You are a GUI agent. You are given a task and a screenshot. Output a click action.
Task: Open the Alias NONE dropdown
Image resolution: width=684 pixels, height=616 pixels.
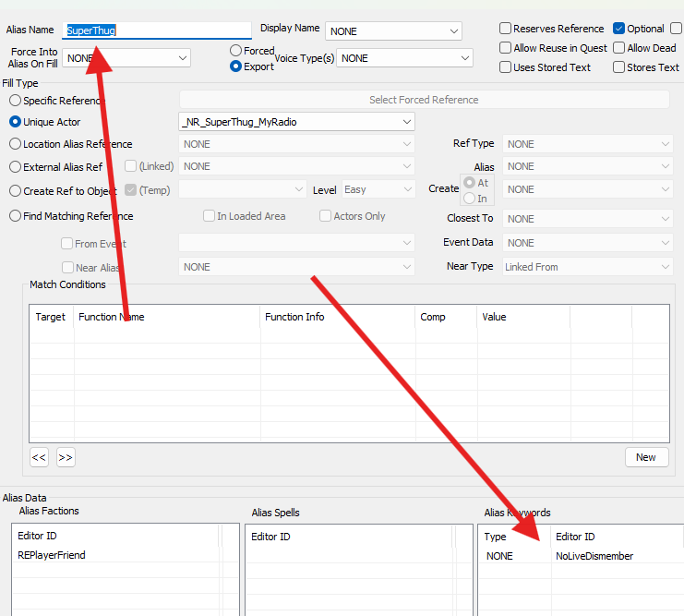tap(588, 166)
